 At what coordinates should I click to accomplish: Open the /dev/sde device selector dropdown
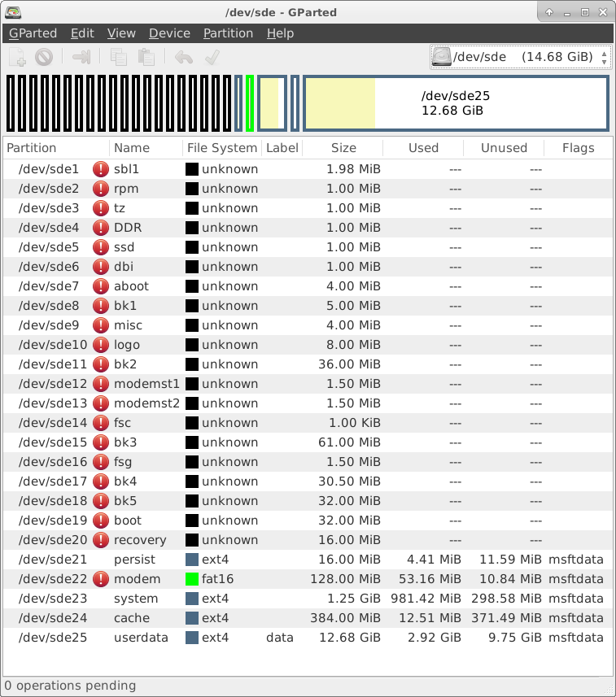point(520,57)
